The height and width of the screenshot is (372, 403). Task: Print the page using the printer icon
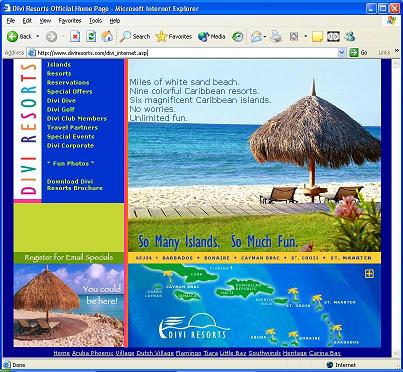pos(276,36)
